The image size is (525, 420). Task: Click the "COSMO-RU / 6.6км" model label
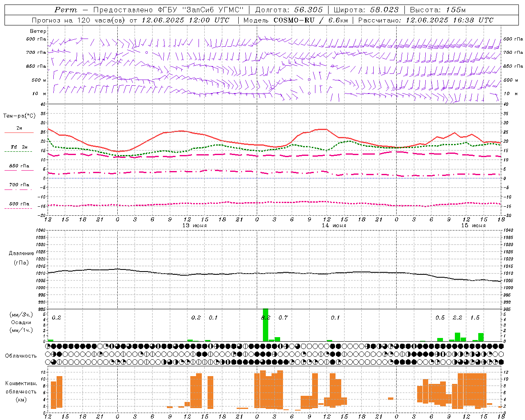click(310, 20)
